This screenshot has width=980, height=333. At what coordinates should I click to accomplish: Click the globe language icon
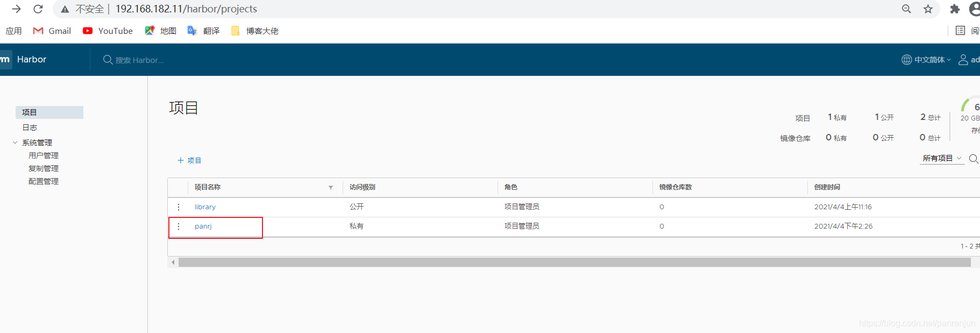pos(907,60)
